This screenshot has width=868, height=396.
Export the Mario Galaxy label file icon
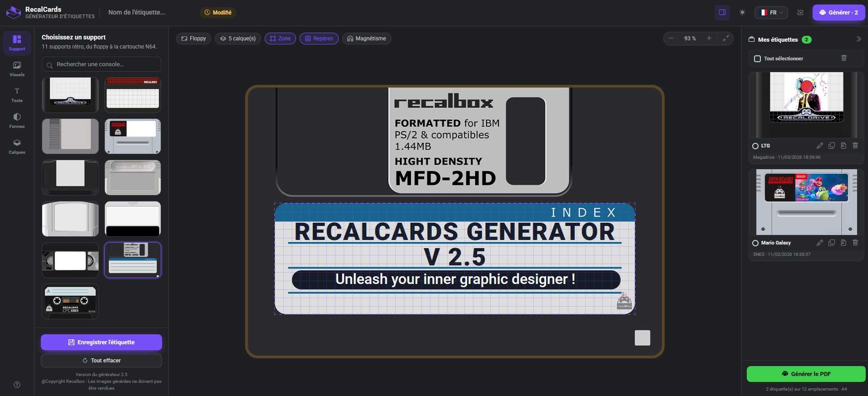(843, 243)
